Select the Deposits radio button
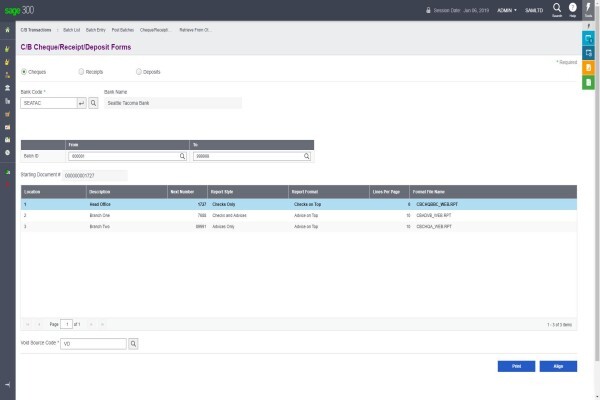 coord(139,72)
